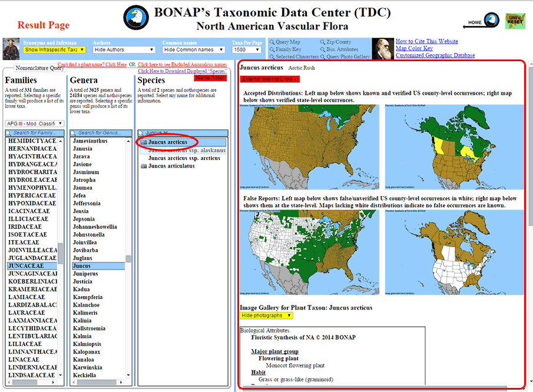Open the Taxa Per Page 1500 dropdown
This screenshot has width=533, height=392.
[246, 49]
